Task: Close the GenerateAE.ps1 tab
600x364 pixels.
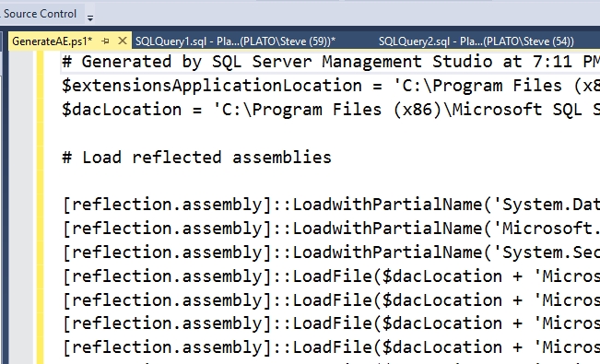Action: pyautogui.click(x=123, y=41)
